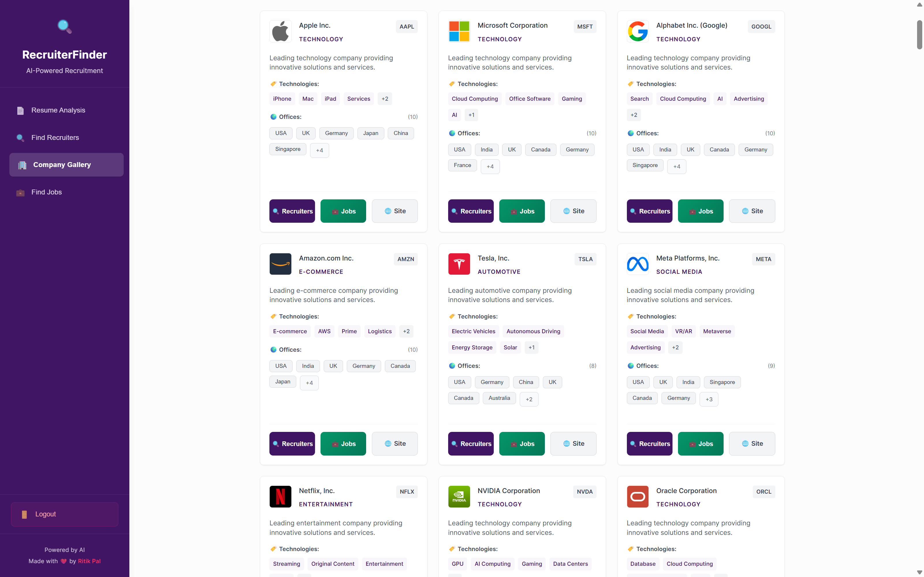Expand Apple's +4 more offices
Screen dimensions: 924x577
(319, 150)
